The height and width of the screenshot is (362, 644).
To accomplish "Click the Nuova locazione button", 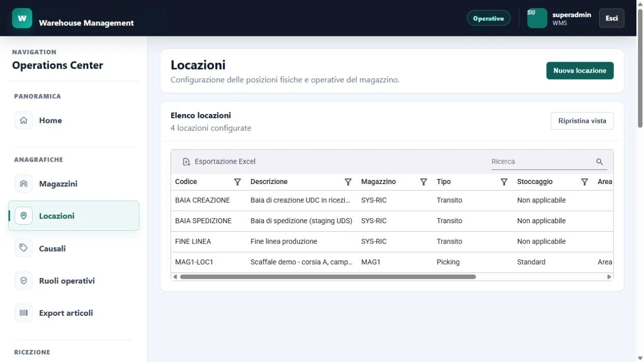I will 580,71.
